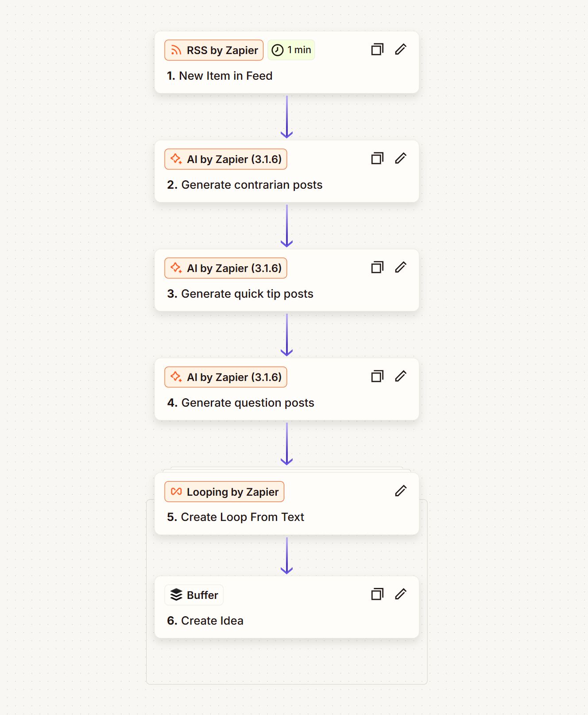588x715 pixels.
Task: Duplicate the "Generate question posts" step
Action: (x=377, y=376)
